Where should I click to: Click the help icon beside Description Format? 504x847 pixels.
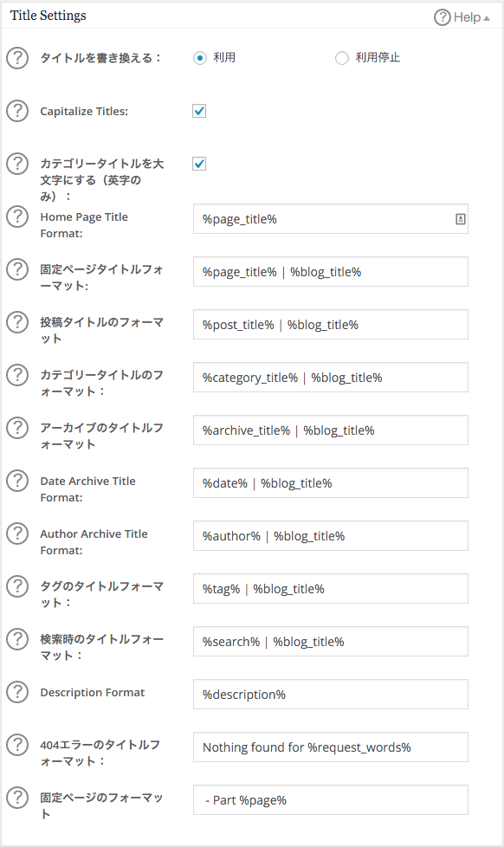pyautogui.click(x=17, y=692)
